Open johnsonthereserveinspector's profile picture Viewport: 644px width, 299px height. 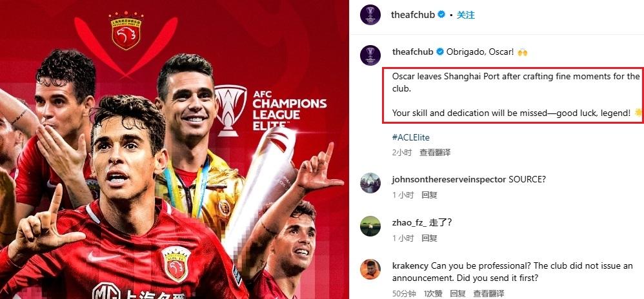coord(370,183)
